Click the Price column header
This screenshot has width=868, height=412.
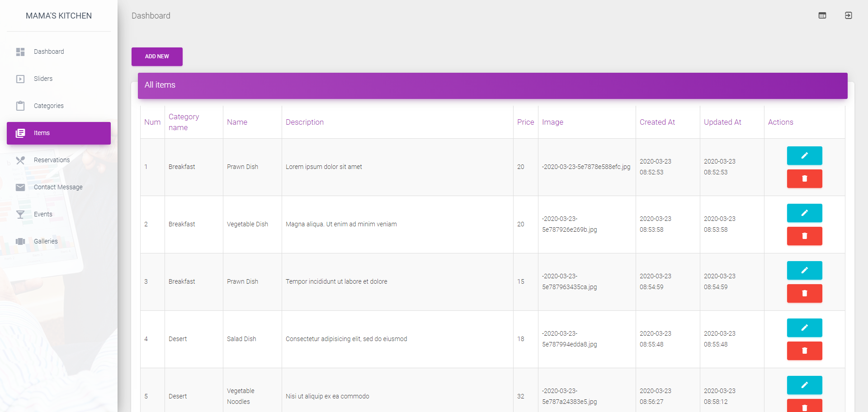point(525,122)
